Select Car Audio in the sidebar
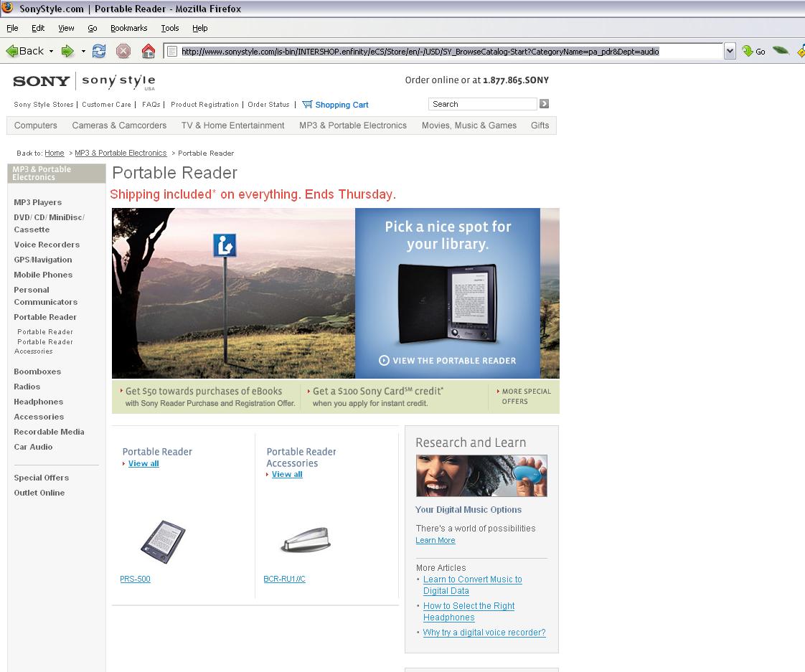Viewport: 805px width, 672px height. 33,447
